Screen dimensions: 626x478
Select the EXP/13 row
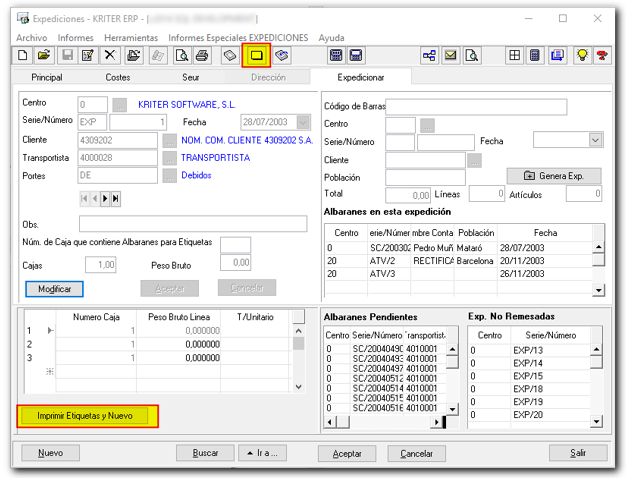tap(528, 350)
